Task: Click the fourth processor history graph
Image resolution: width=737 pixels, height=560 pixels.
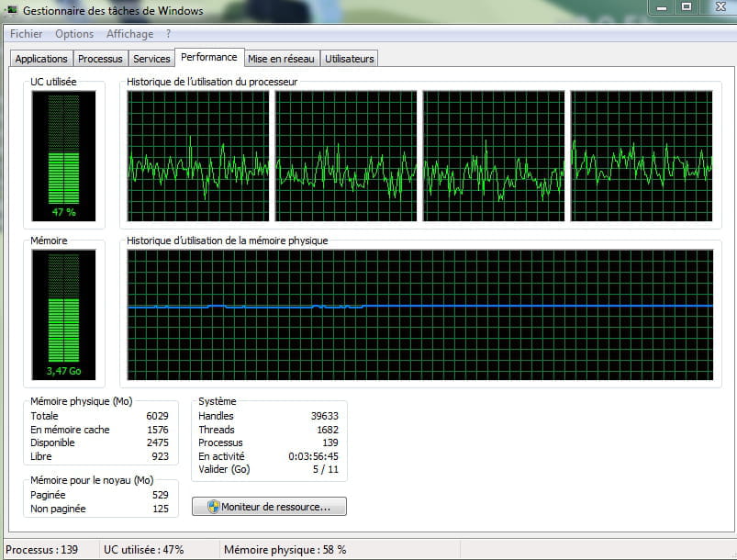Action: pos(642,156)
